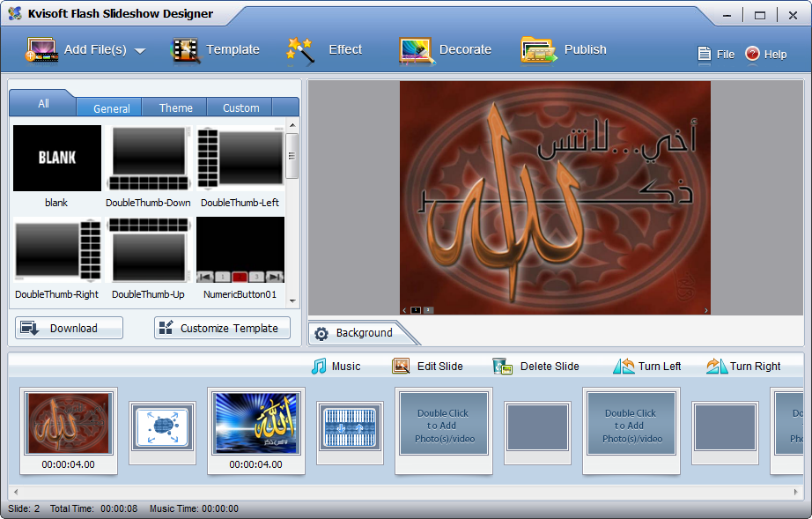The width and height of the screenshot is (812, 519).
Task: Click the template list scroll up arrow
Action: [x=292, y=125]
